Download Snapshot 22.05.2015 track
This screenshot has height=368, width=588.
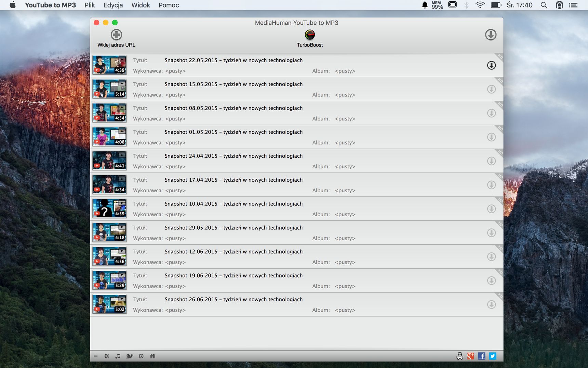491,65
